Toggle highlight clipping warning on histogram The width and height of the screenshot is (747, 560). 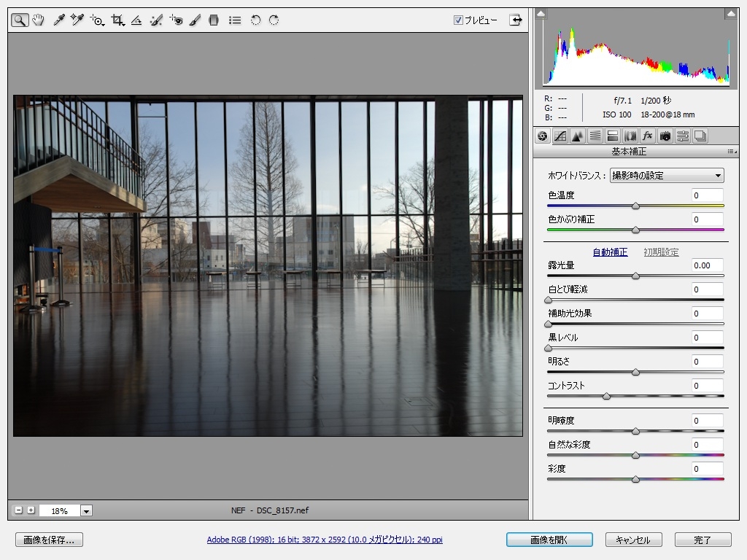(x=730, y=14)
